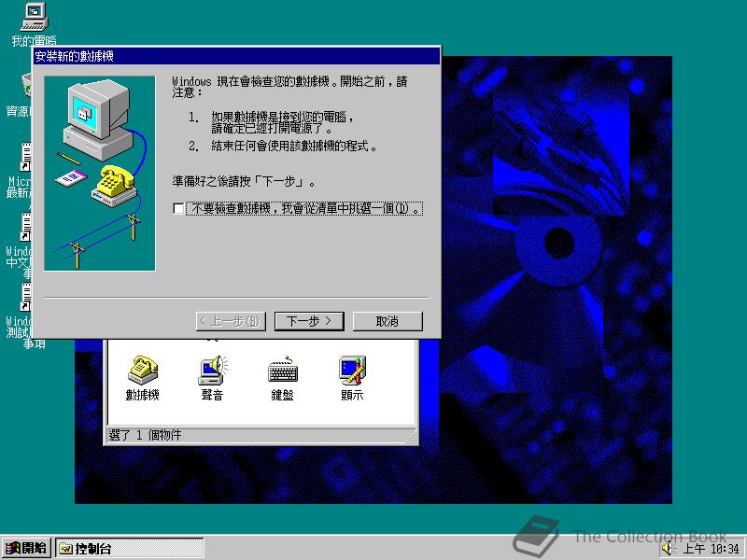Click the Control Panel window resize grip
Screen dimensions: 747x560
(410, 437)
